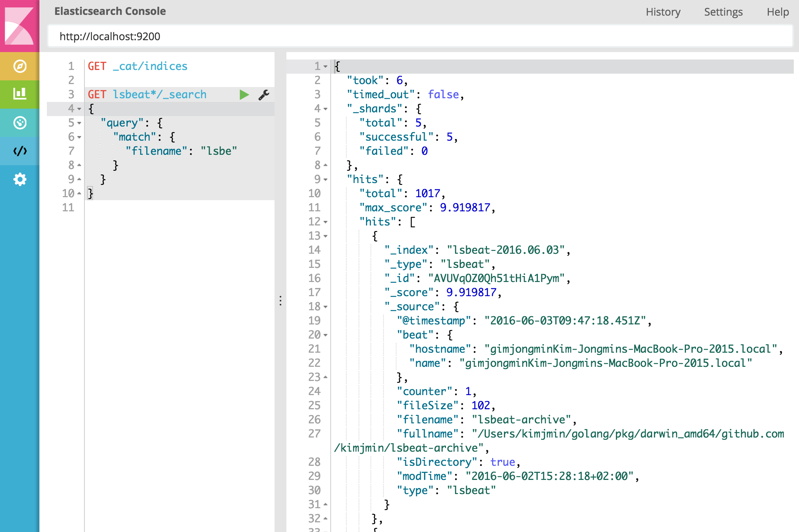Click the "@timestamp" value line
Image resolution: width=799 pixels, height=532 pixels.
click(x=524, y=321)
